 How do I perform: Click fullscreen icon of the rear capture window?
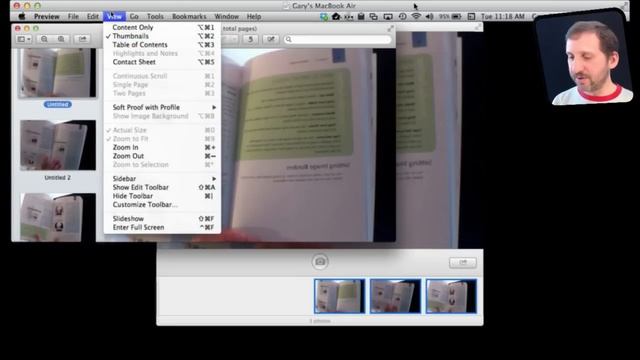click(478, 27)
